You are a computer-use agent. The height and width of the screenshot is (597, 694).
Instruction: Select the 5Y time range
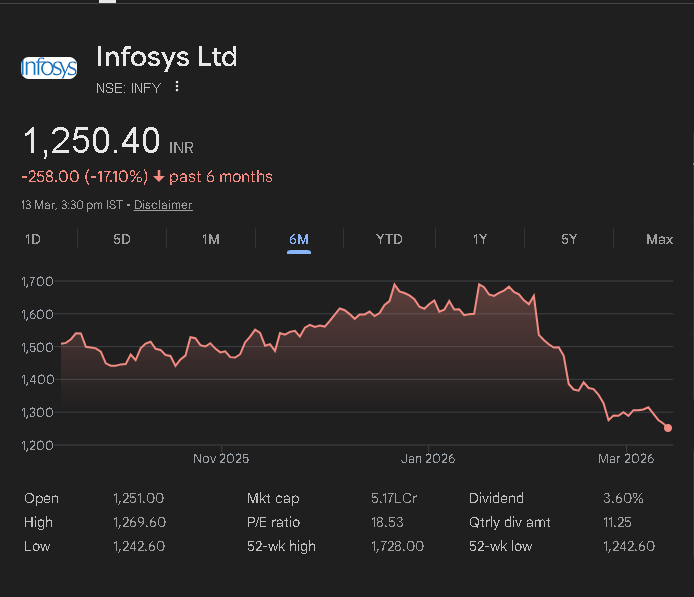(x=569, y=239)
